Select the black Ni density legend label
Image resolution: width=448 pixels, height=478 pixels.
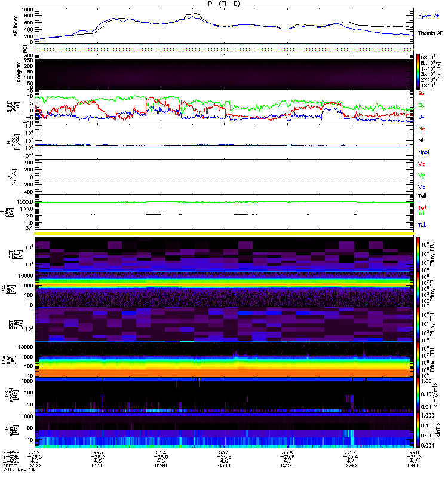[421, 140]
